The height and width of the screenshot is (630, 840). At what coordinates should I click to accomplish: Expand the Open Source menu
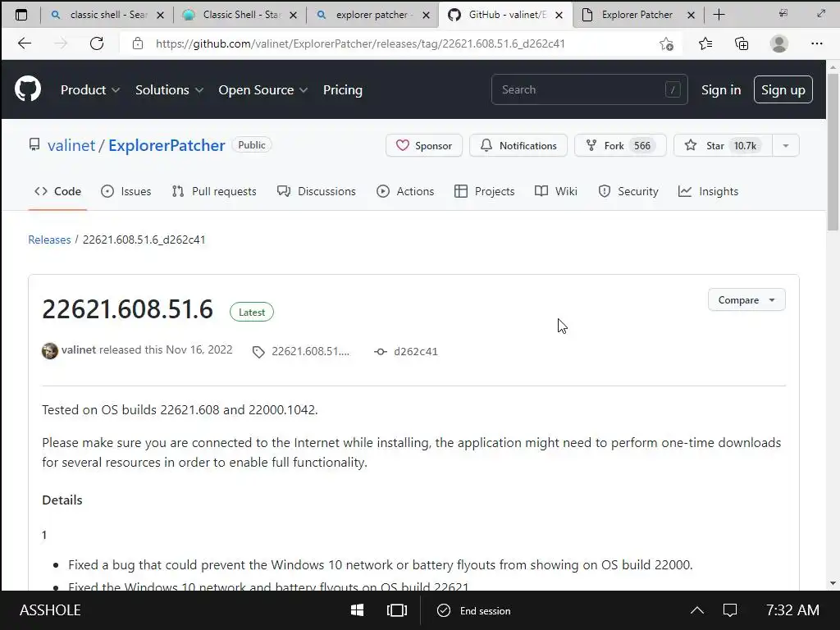point(263,90)
